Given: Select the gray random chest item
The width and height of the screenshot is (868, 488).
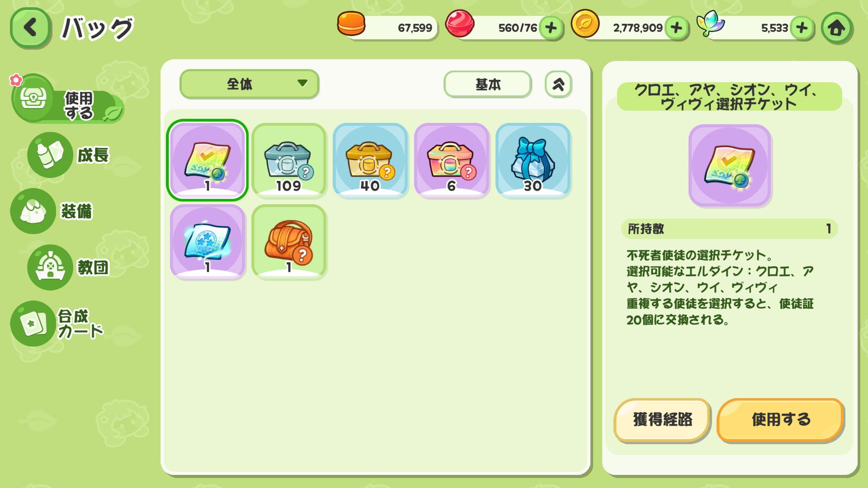Looking at the screenshot, I should 289,160.
